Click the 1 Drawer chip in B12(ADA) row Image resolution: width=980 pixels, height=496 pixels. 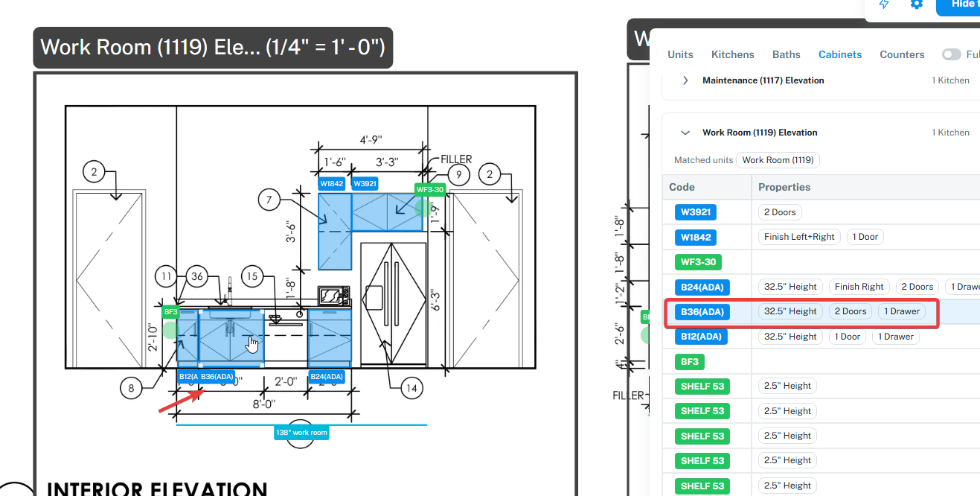tap(896, 337)
